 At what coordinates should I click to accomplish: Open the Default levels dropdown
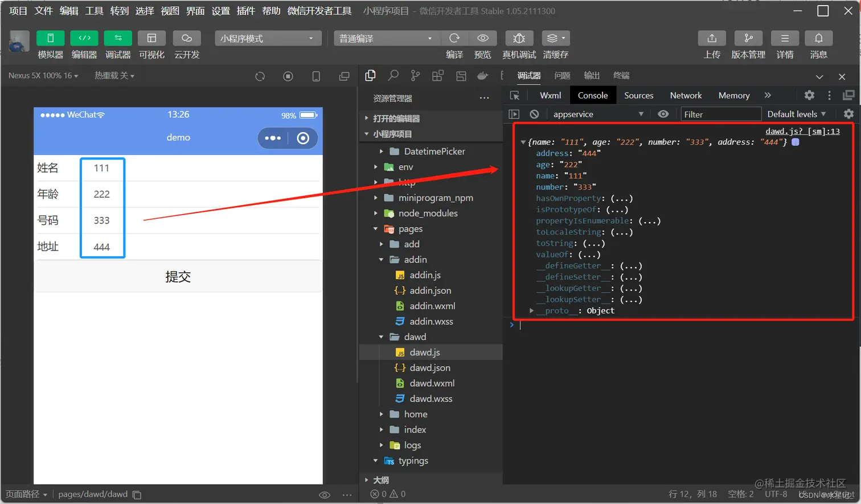point(796,114)
